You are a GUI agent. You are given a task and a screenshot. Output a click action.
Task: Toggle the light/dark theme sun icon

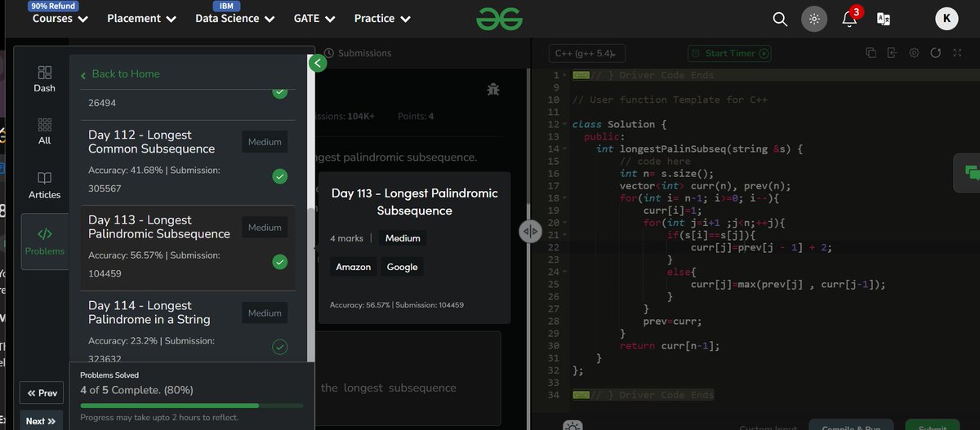[814, 19]
